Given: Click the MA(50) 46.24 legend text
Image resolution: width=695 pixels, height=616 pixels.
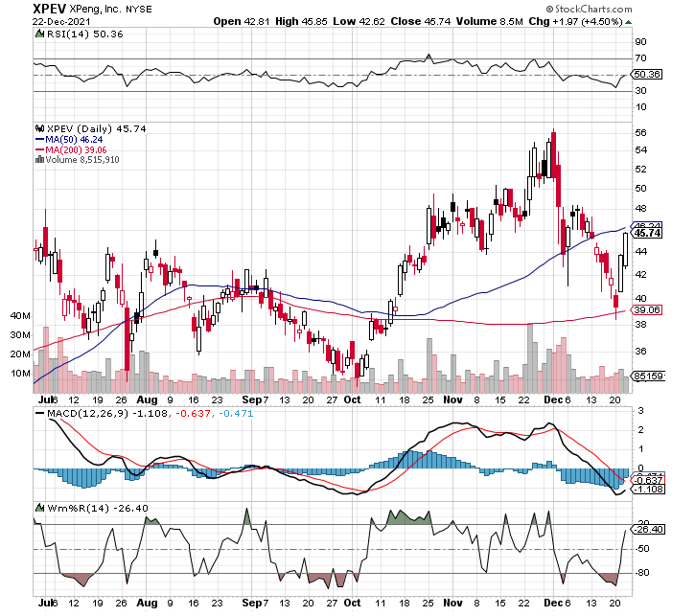Looking at the screenshot, I should [x=74, y=140].
